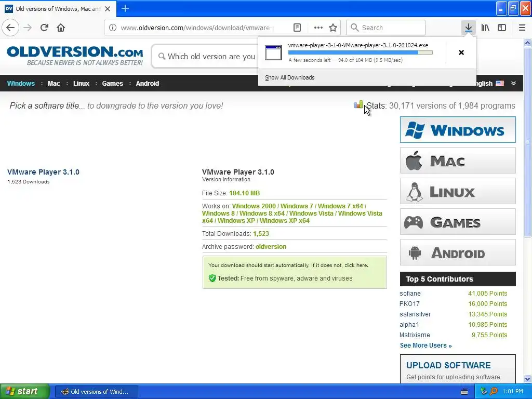Click the Windows XP x64 compatibility link
The height and width of the screenshot is (399, 532).
pyautogui.click(x=284, y=220)
